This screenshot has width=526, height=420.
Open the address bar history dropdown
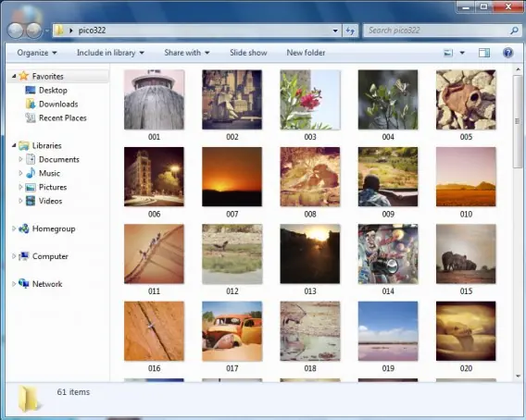point(335,31)
